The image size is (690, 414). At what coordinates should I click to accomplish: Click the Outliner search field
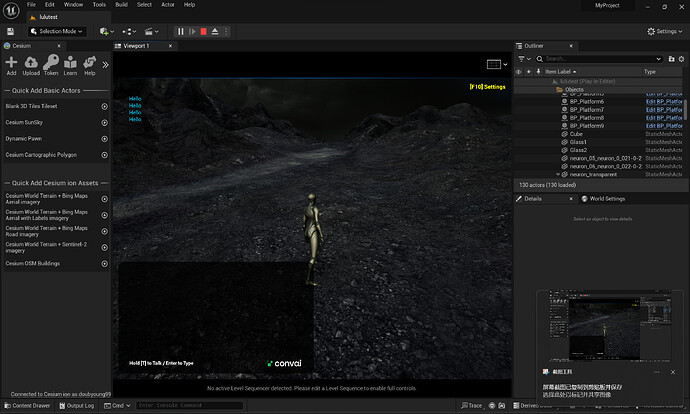599,59
